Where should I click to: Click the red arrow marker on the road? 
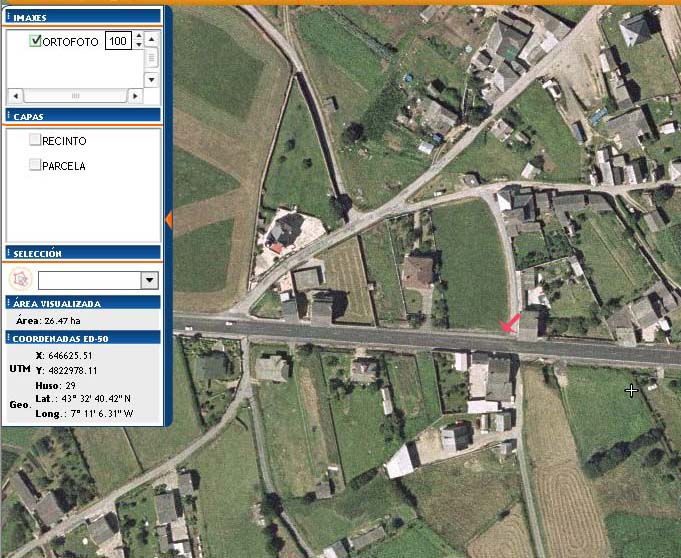(510, 323)
